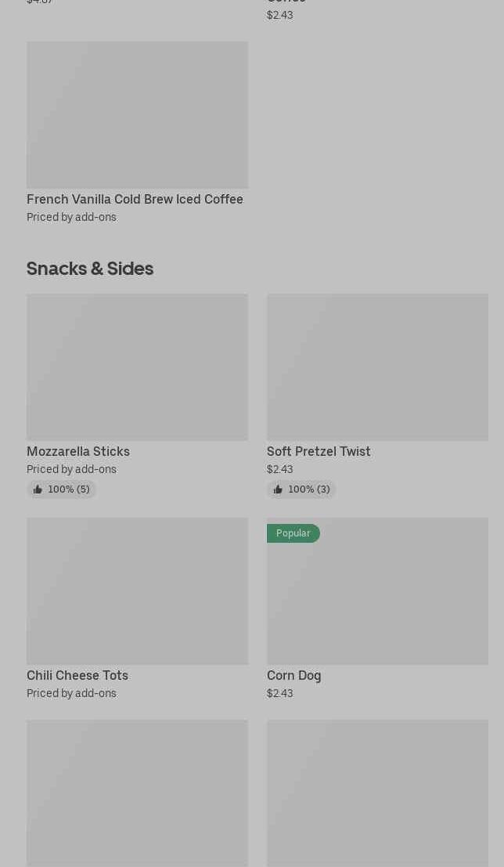Click the thumbs-up icon under Mozzarella Sticks
Screen dimensions: 504x867
point(38,489)
